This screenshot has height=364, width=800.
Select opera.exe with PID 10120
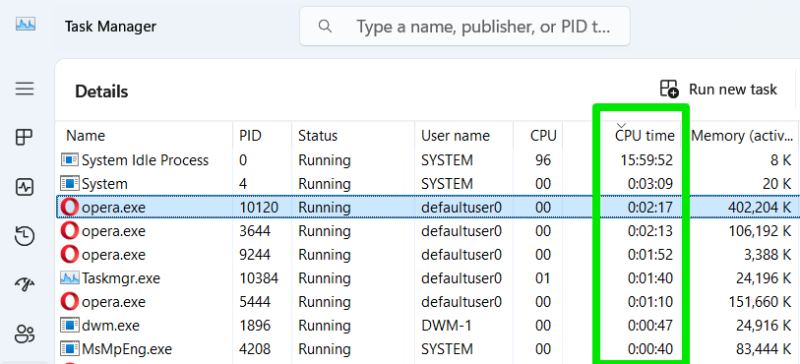(428, 207)
